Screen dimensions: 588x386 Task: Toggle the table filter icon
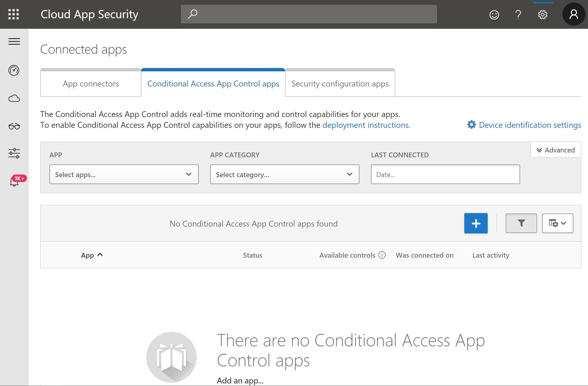(x=521, y=223)
